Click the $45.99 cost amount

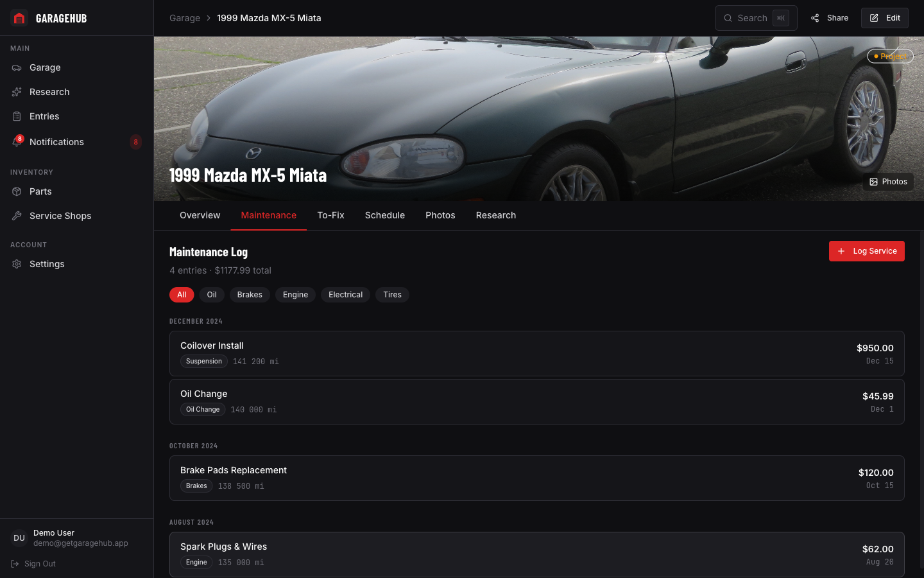point(878,396)
